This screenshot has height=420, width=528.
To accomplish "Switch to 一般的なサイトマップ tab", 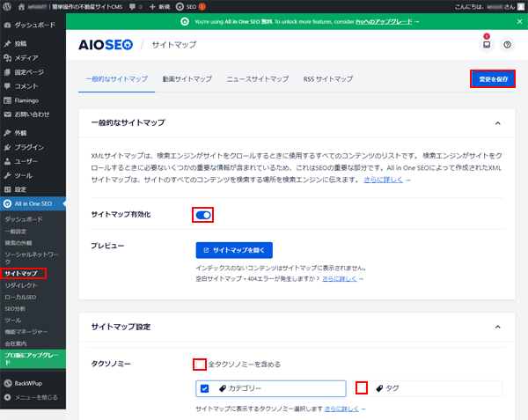I will pyautogui.click(x=116, y=79).
